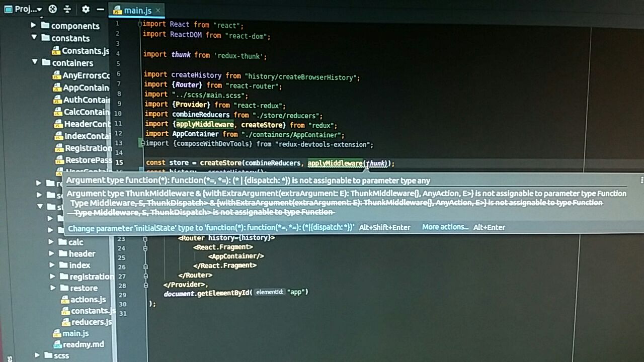Apply the Change parameter 'initialState' type fix
Screen dimensions: 644x362
pos(211,228)
